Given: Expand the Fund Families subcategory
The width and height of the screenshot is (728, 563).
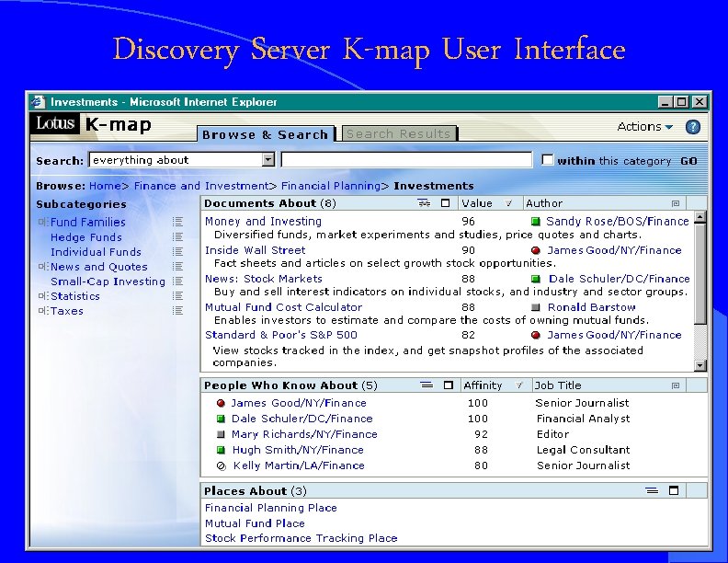Looking at the screenshot, I should (43, 222).
